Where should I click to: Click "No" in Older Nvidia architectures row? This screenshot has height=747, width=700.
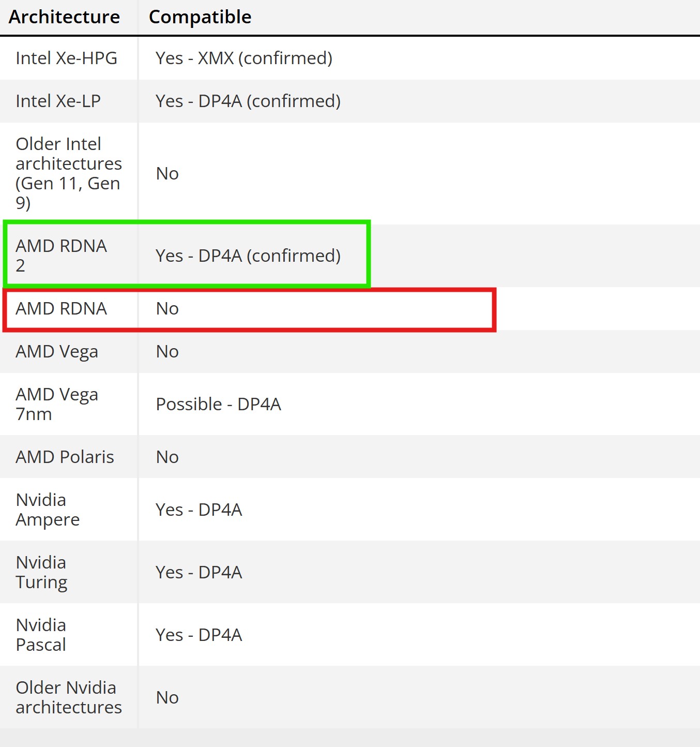click(x=168, y=698)
